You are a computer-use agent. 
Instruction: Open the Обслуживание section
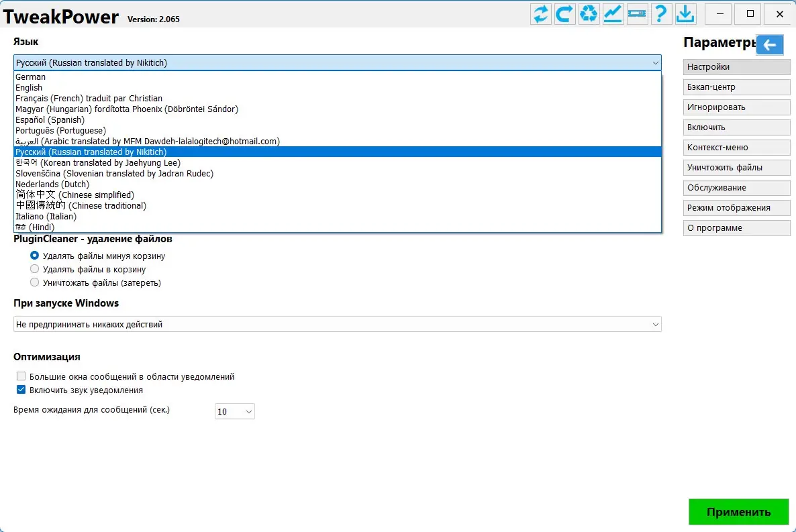[x=737, y=188]
